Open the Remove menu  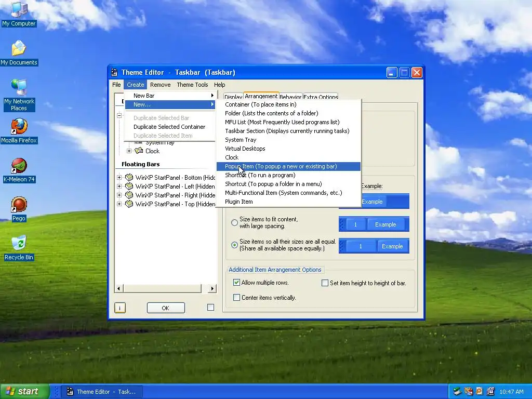tap(160, 85)
